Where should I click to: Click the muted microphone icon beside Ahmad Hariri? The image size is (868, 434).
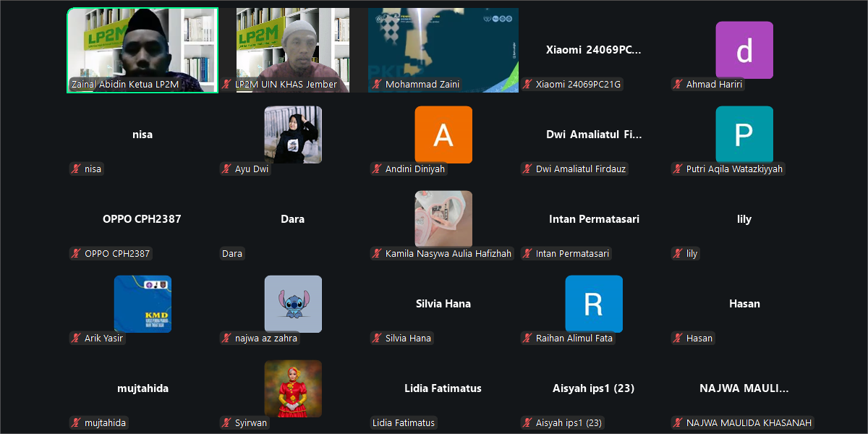coord(678,85)
